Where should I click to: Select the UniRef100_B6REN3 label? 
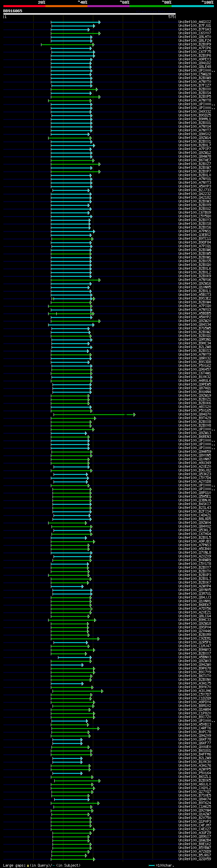195,437
